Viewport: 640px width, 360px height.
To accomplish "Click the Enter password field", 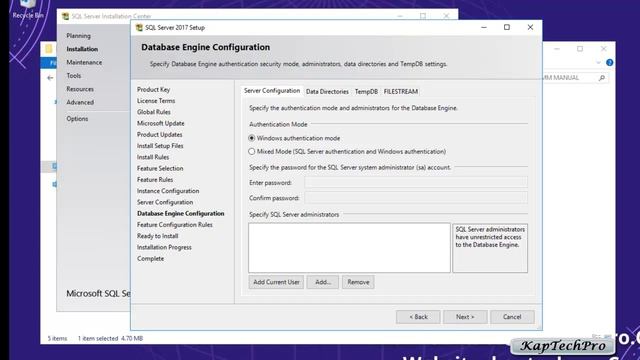I will click(x=416, y=182).
